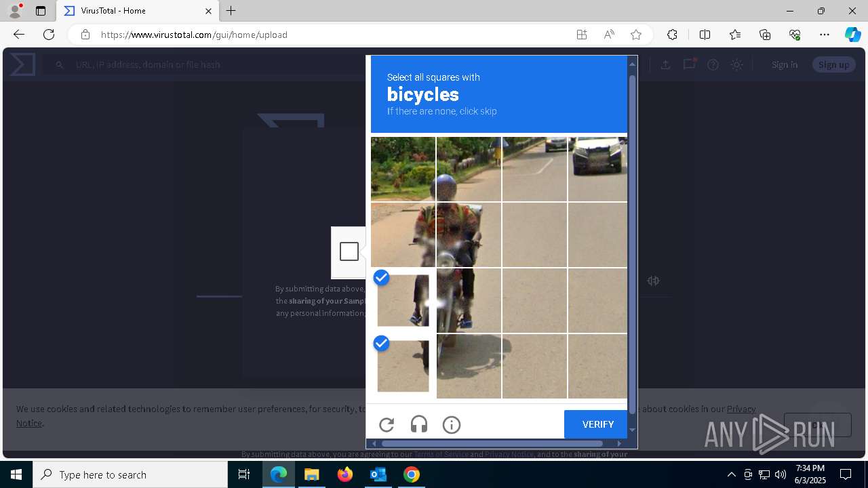The height and width of the screenshot is (488, 868).
Task: Select top-left tile with green bushes
Action: [x=403, y=169]
